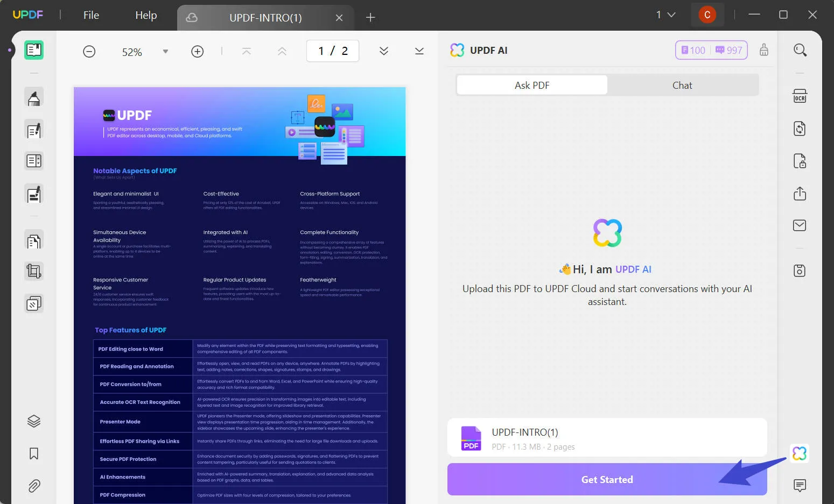The height and width of the screenshot is (504, 834).
Task: Select the UPDF-INTRO(1) file card
Action: 607,438
